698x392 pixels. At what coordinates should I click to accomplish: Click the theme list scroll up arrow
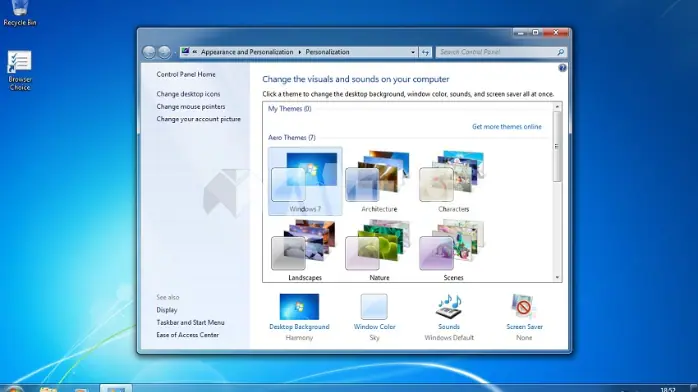click(x=557, y=107)
